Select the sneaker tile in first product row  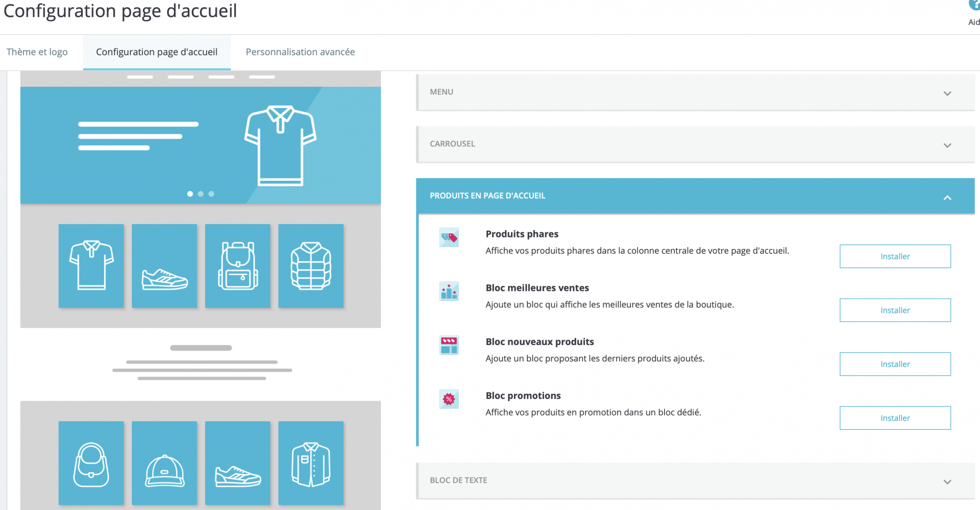tap(164, 266)
